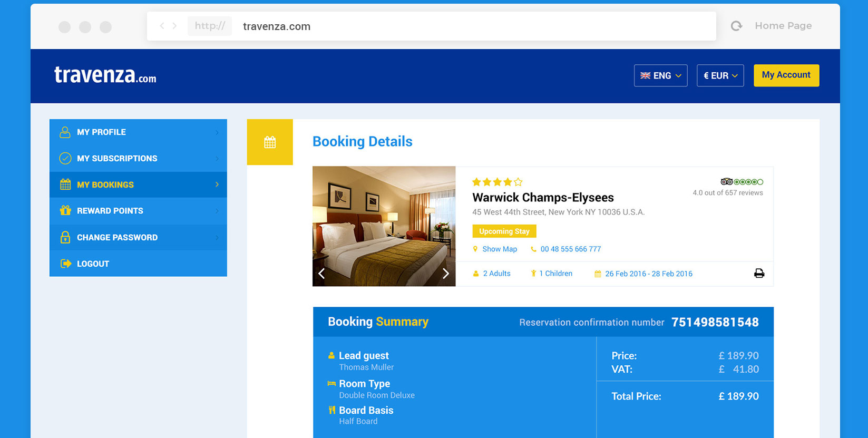Click the TripAdvisor rating icon

pos(742,182)
